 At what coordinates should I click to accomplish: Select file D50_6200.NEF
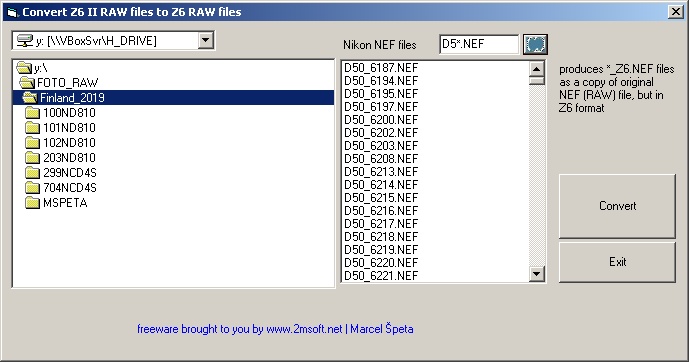tap(381, 119)
